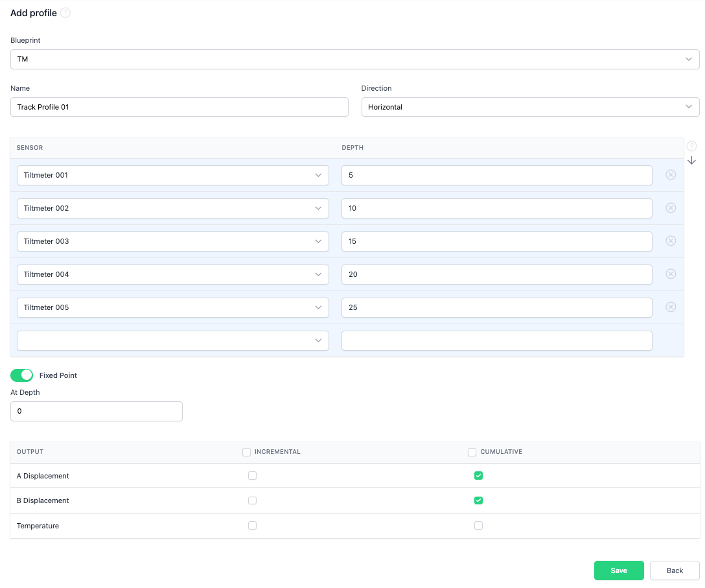Remove the Tiltmeter 002 sensor row
Image resolution: width=705 pixels, height=588 pixels.
pos(671,208)
